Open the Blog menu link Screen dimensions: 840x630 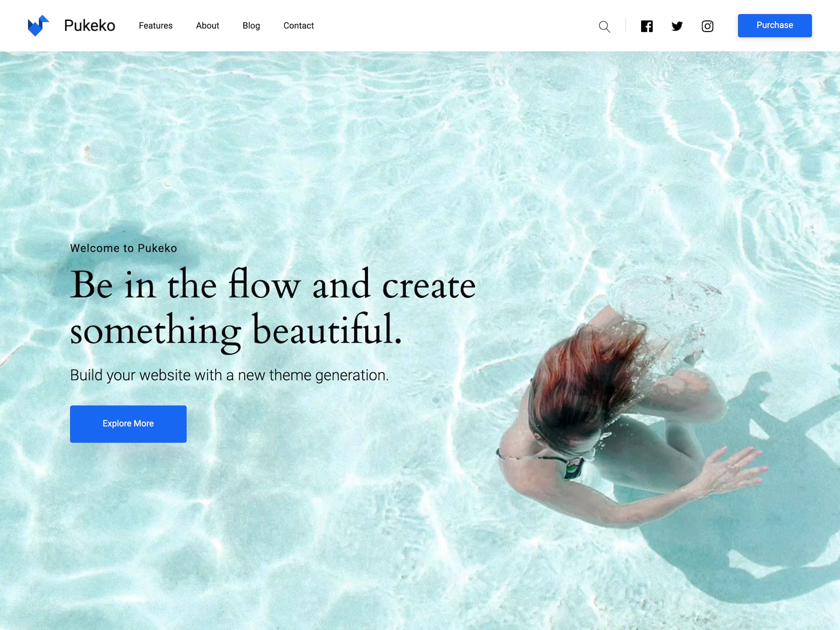(251, 26)
